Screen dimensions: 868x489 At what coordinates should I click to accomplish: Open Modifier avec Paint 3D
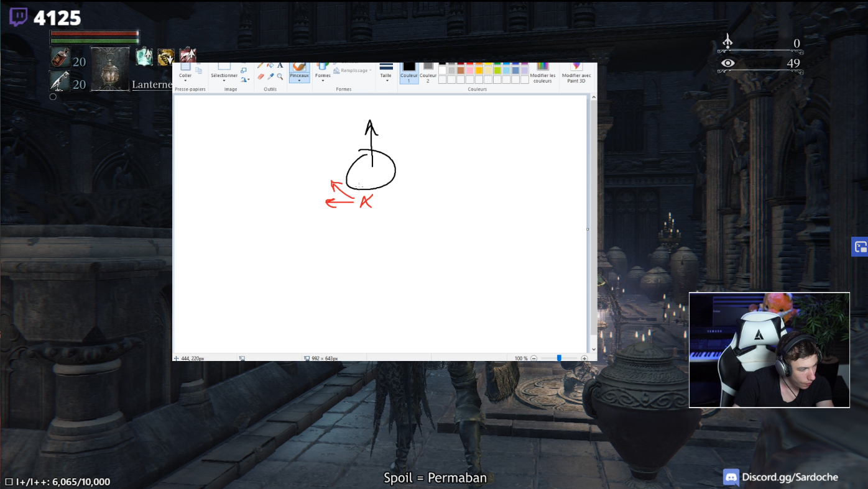pyautogui.click(x=576, y=73)
